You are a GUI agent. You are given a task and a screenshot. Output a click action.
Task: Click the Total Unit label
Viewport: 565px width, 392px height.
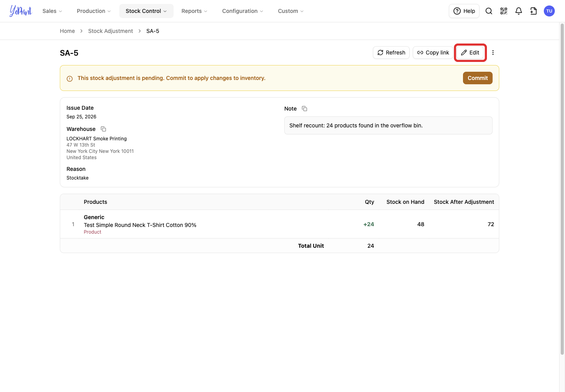(311, 246)
